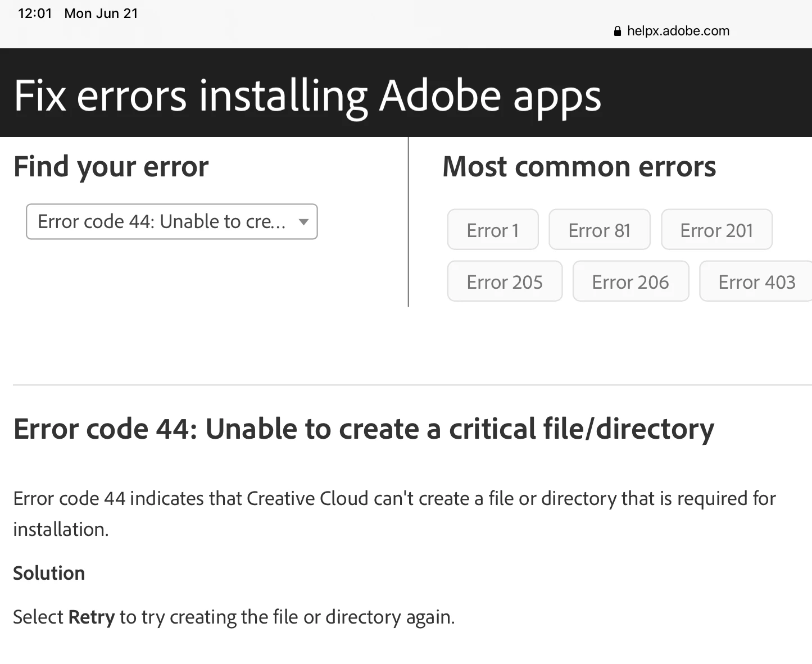This screenshot has width=812, height=664.
Task: Click the 'Error code 44 indicates' paragraph
Action: 394,513
